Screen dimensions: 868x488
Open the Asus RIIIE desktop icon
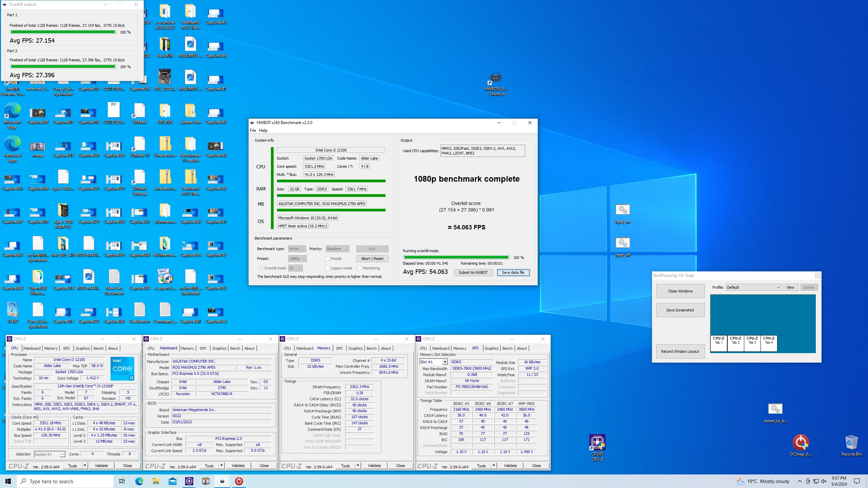pyautogui.click(x=165, y=47)
